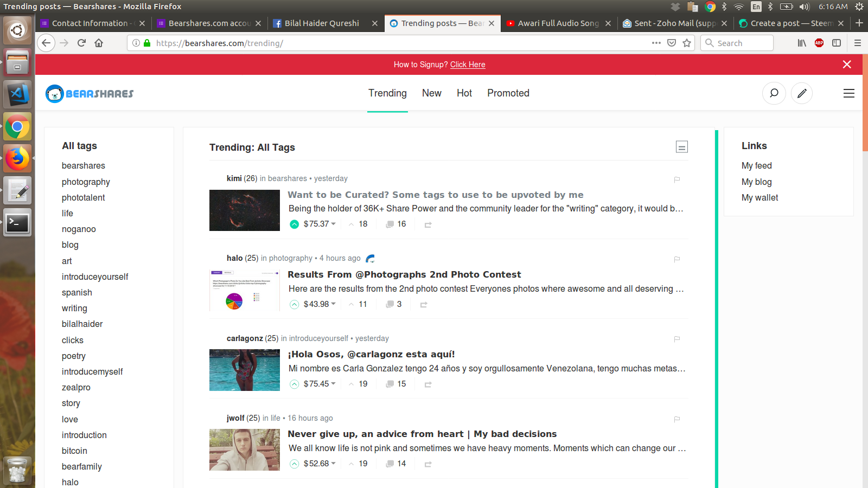Open the Bearshares hamburger menu
The image size is (868, 488).
(x=848, y=93)
